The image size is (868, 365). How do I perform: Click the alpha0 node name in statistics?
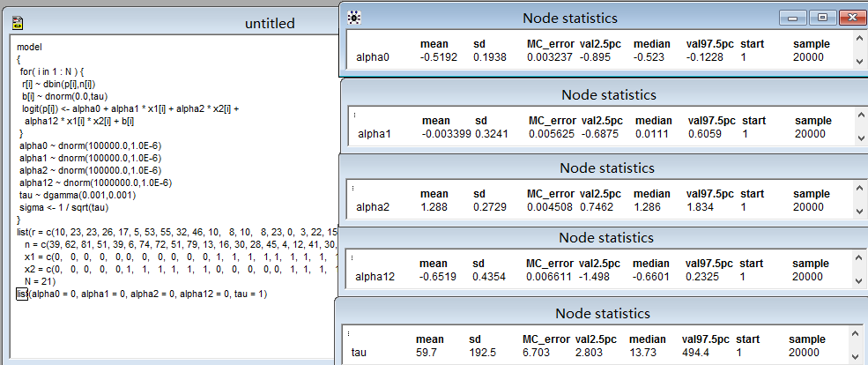tap(373, 57)
